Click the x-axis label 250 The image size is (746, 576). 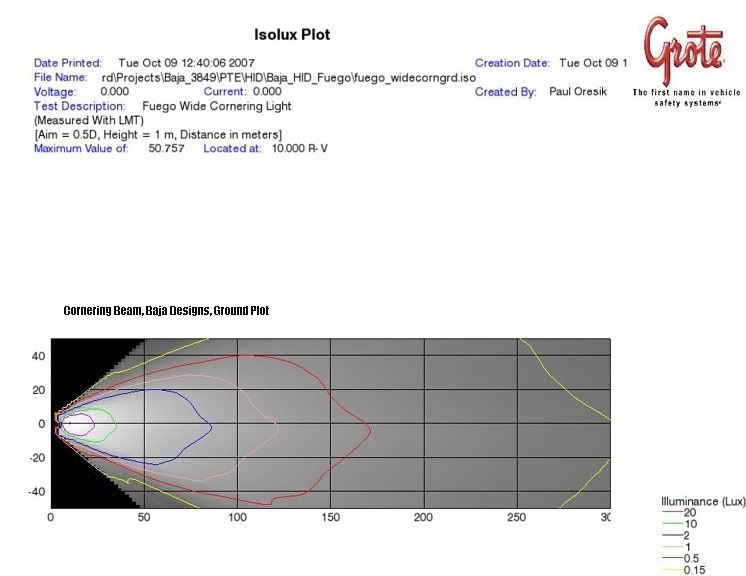[x=517, y=517]
